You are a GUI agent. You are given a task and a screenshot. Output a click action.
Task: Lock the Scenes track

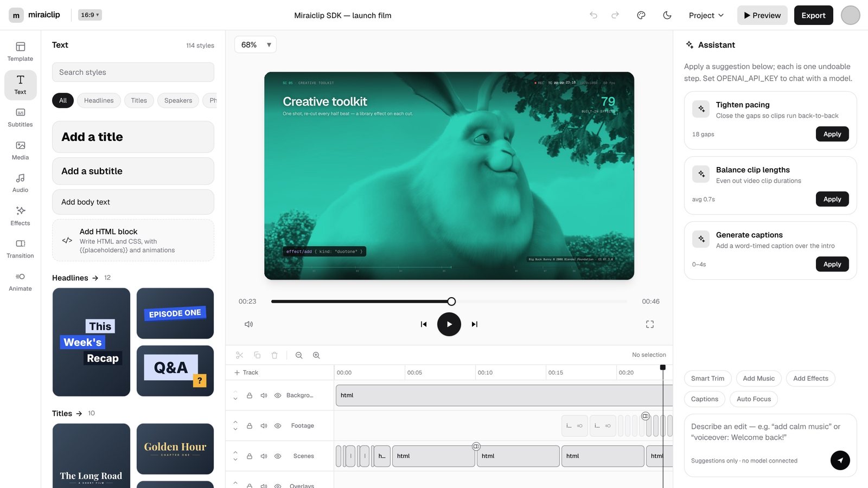tap(250, 456)
